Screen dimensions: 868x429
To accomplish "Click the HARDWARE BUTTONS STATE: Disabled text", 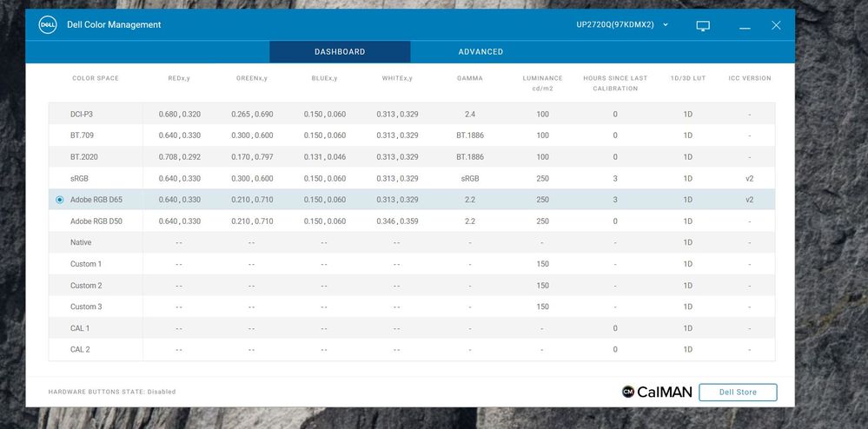I will [x=112, y=392].
